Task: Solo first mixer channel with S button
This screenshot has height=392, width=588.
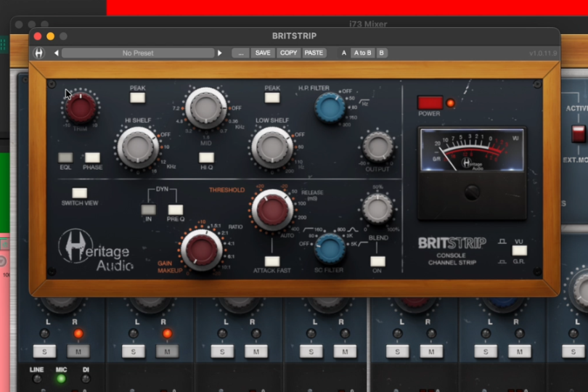Action: (x=44, y=351)
